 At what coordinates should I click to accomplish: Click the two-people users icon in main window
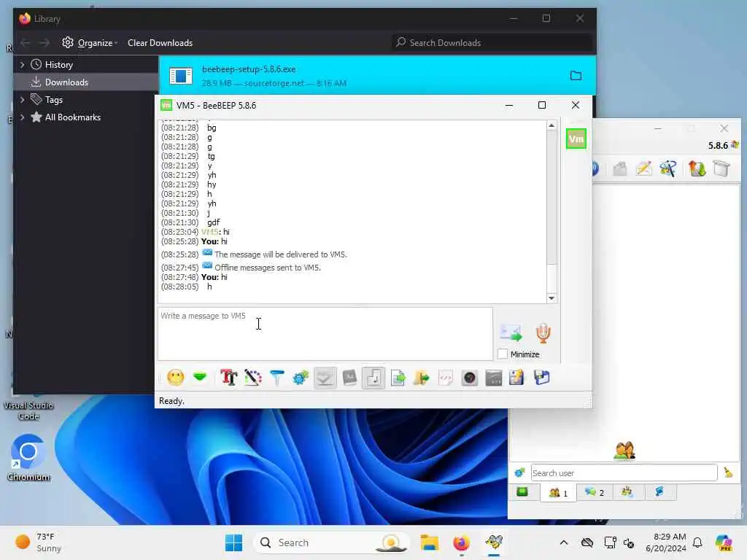pyautogui.click(x=624, y=451)
